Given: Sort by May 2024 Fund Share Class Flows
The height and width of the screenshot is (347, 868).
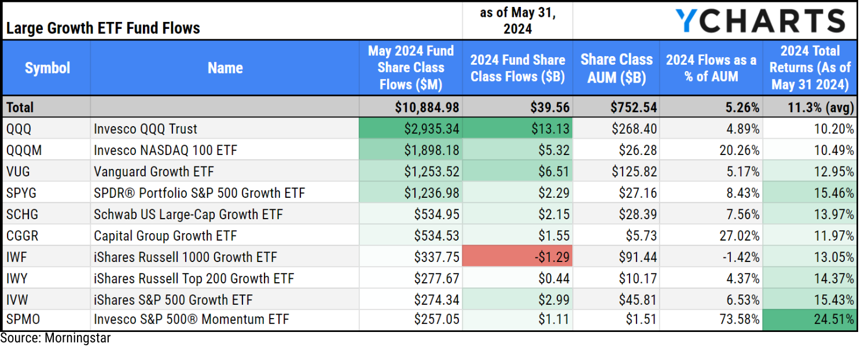Looking at the screenshot, I should (410, 68).
